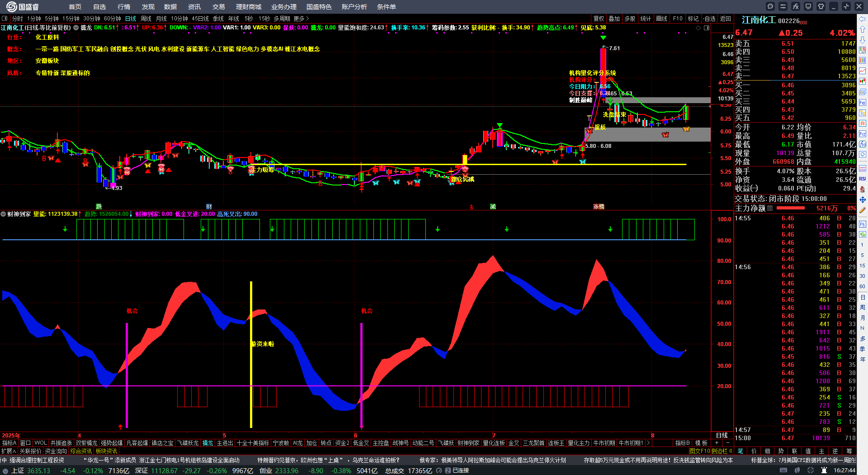Select the pencil drawing tool icon

(863, 210)
